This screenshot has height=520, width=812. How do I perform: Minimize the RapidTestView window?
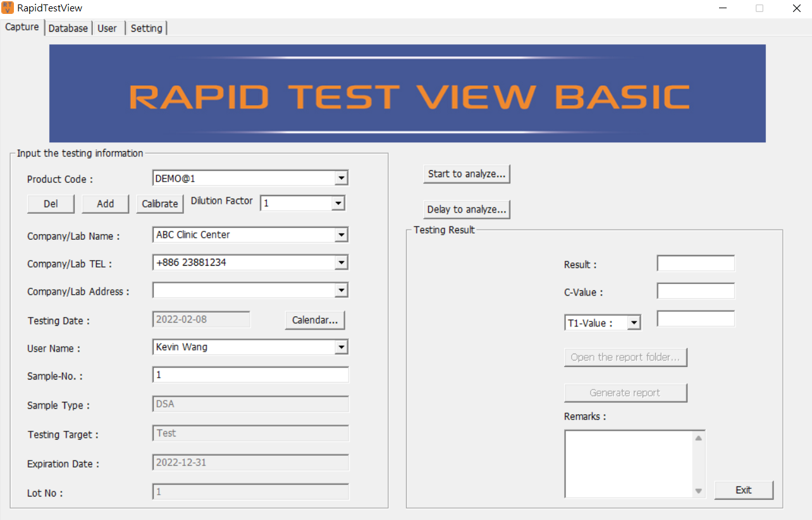723,9
